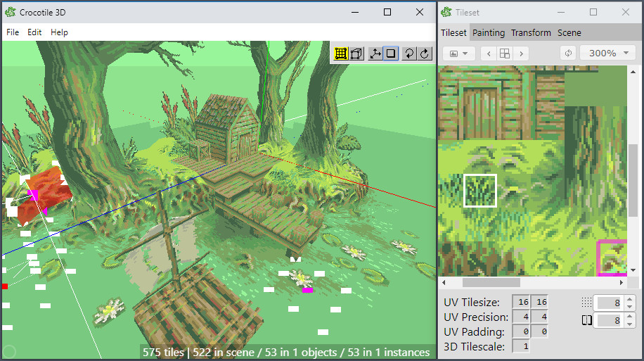Edit the 3D Tilescale field

521,346
